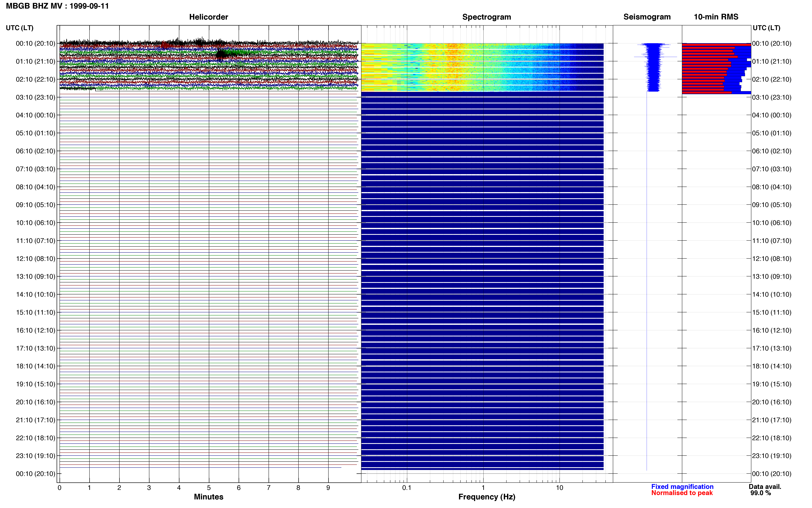Click left time label 21:10 (17:10)

click(x=36, y=420)
